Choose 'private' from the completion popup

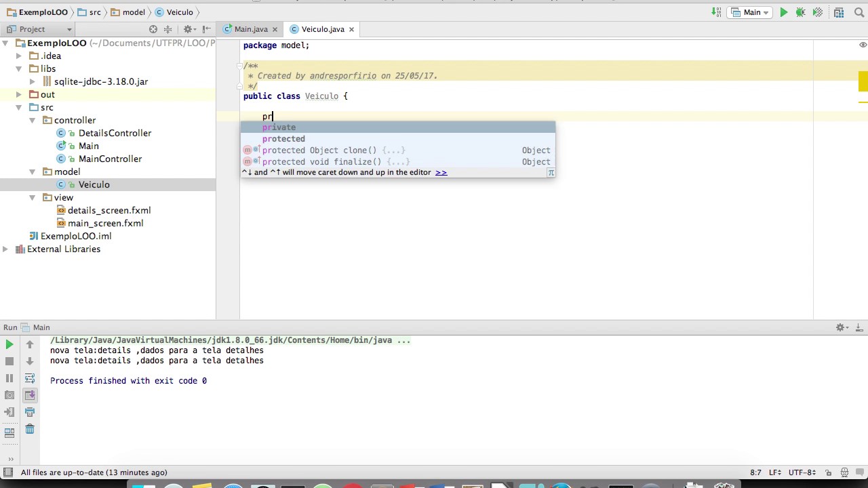coord(398,127)
